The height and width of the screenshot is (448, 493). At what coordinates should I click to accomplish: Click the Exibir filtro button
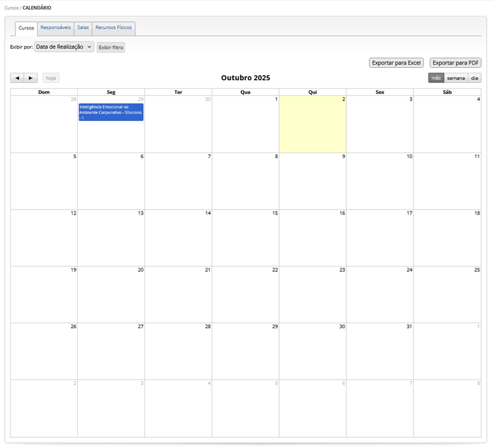pos(111,47)
